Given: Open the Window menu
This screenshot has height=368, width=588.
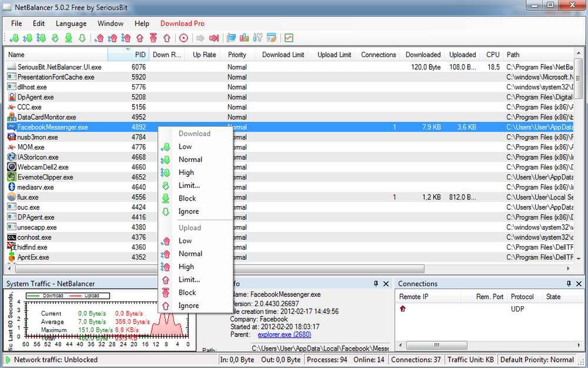Looking at the screenshot, I should (111, 24).
